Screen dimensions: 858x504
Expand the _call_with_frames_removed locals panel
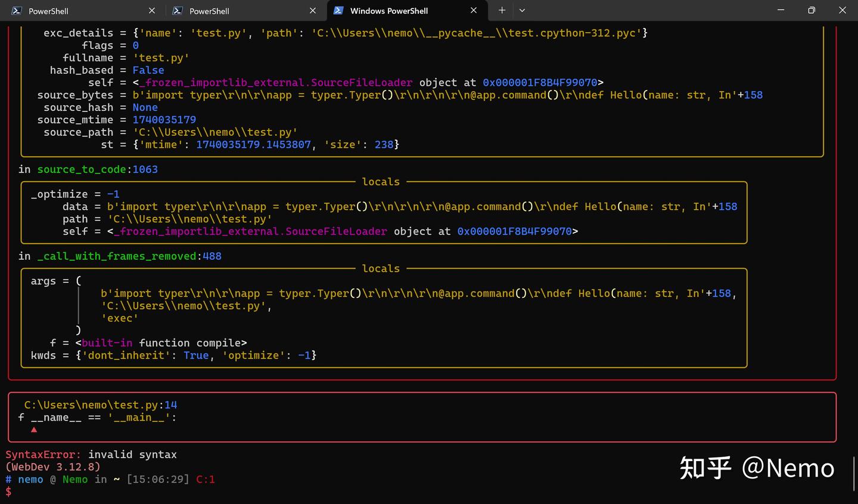tap(380, 268)
